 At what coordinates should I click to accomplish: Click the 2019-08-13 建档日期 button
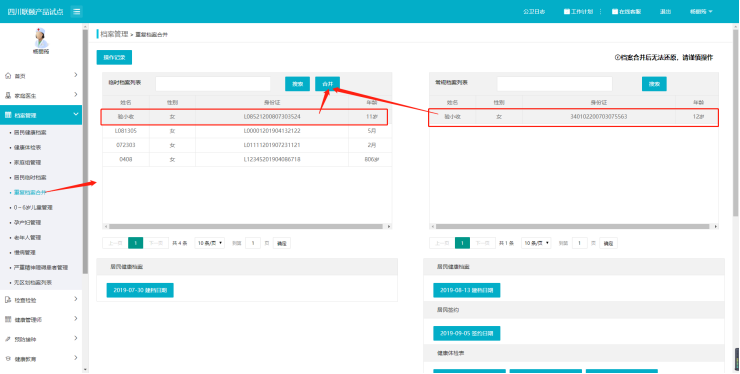point(467,290)
